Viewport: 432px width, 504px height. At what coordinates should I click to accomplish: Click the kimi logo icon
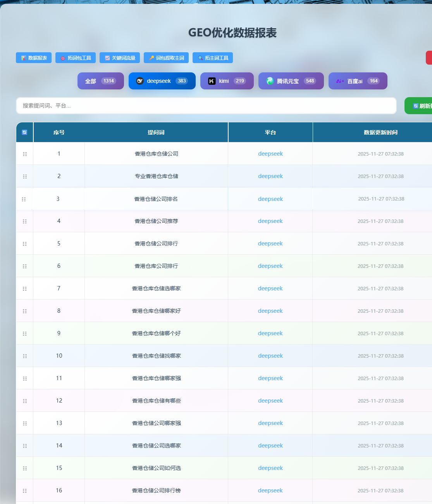(212, 81)
